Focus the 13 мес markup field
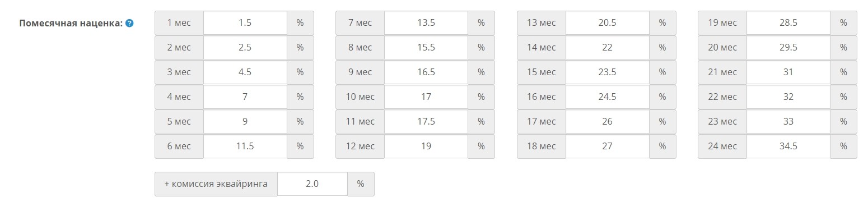The height and width of the screenshot is (206, 868). click(608, 23)
